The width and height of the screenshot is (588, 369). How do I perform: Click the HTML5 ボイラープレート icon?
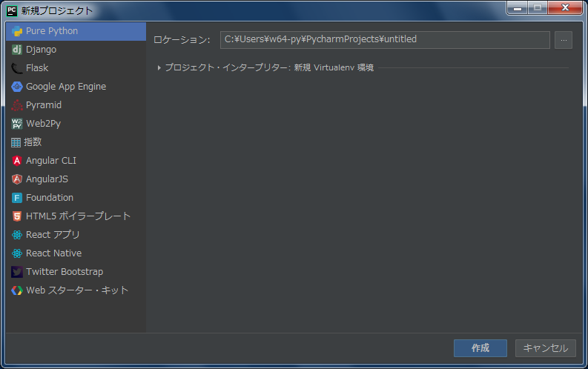[x=17, y=216]
